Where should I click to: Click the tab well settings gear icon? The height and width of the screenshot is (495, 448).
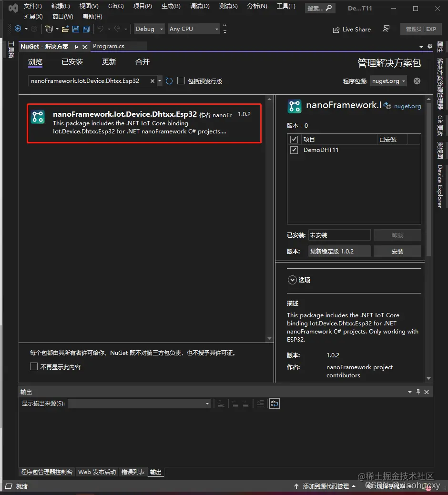[430, 46]
